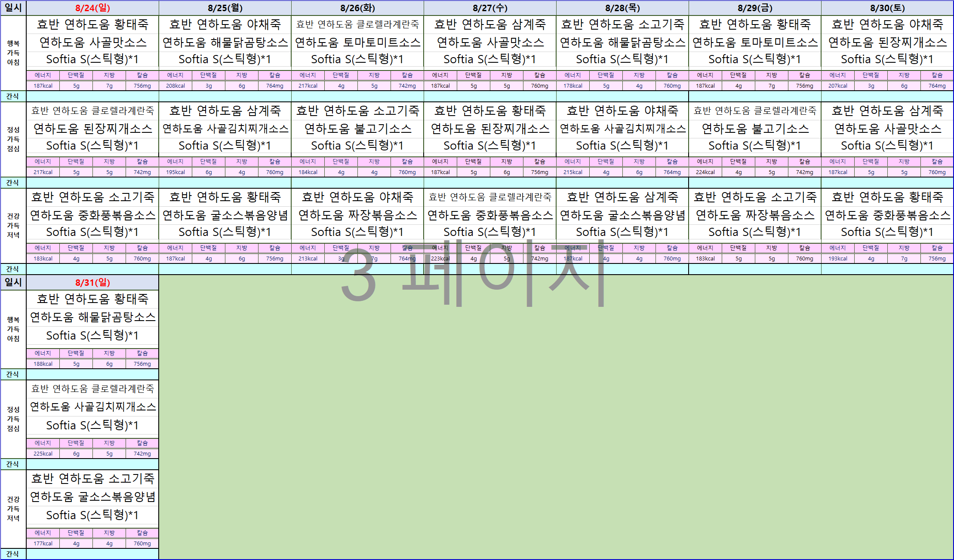
Task: Select 8/25 lunch '연하도움 사골김치찌개소스' cell
Action: pyautogui.click(x=225, y=129)
